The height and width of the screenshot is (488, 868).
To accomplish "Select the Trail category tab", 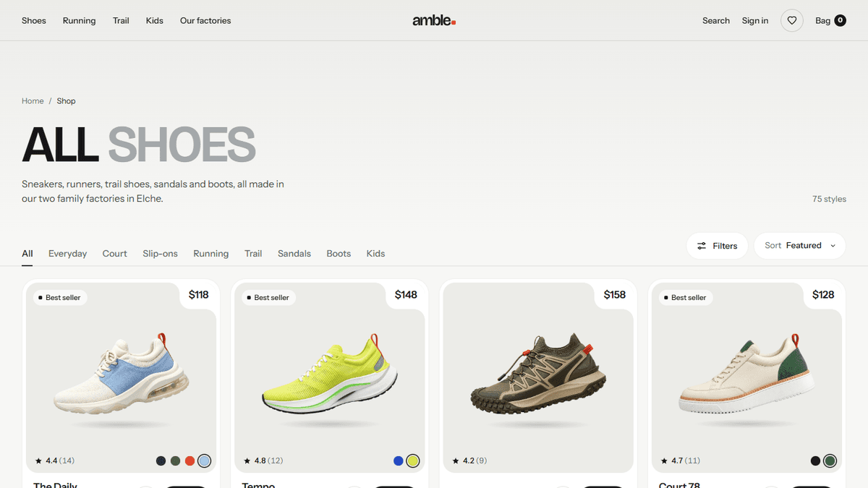I will point(253,254).
